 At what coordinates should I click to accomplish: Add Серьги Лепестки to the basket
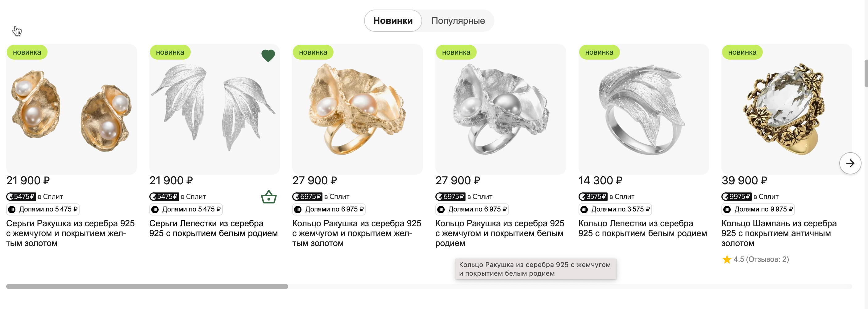[x=268, y=197]
